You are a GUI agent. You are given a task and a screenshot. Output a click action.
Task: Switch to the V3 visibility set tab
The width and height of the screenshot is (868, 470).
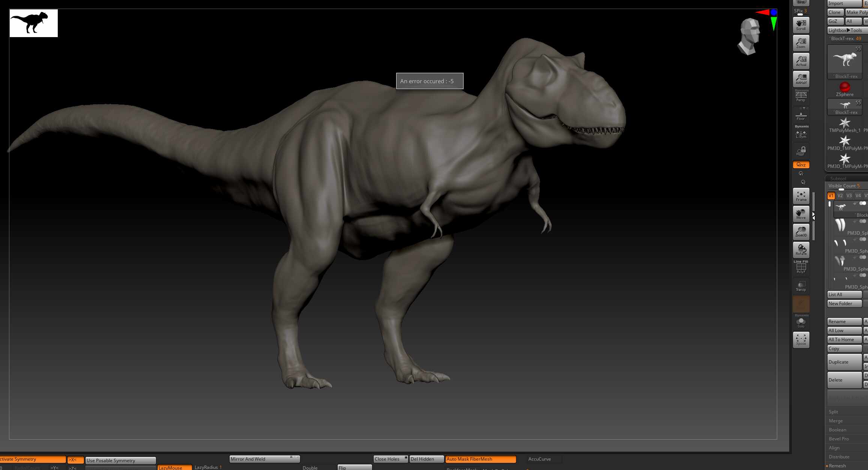point(849,196)
